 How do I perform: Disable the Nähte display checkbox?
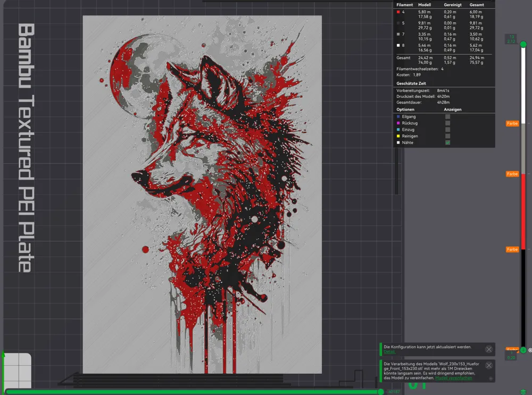point(447,142)
